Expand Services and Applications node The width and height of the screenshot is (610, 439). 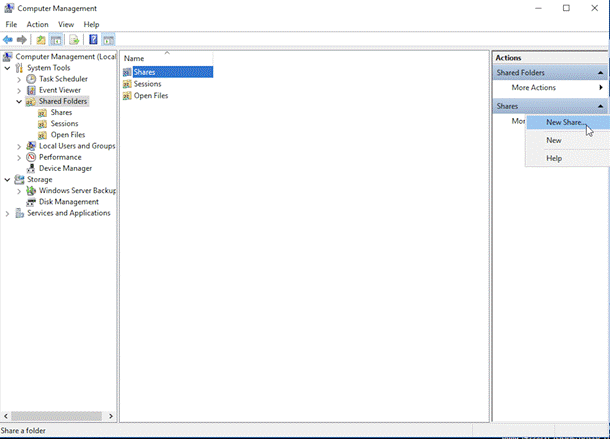[7, 214]
